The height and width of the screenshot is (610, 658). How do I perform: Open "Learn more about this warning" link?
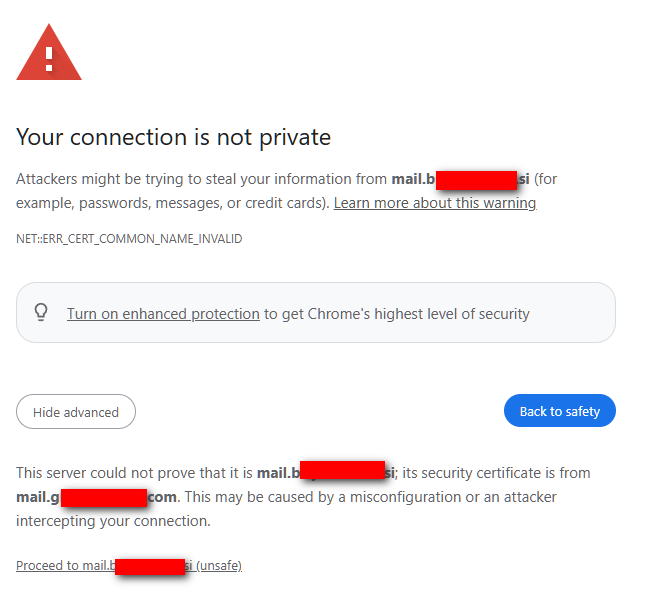point(435,203)
